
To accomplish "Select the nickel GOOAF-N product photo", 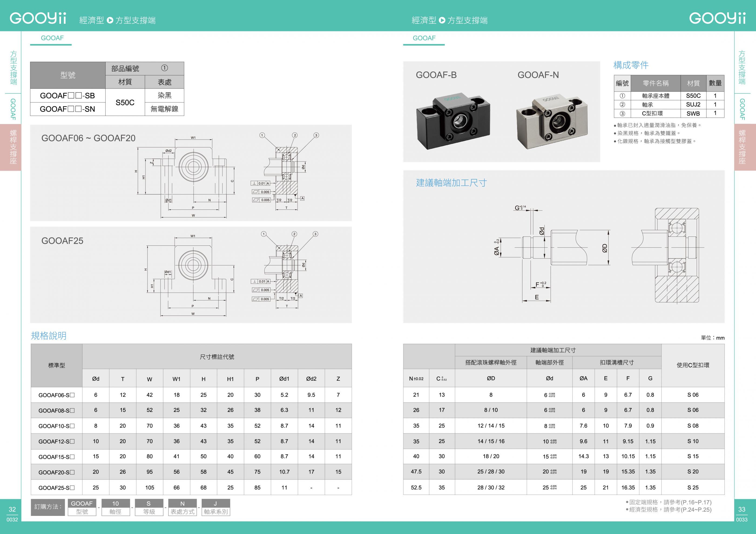I will pos(552,122).
